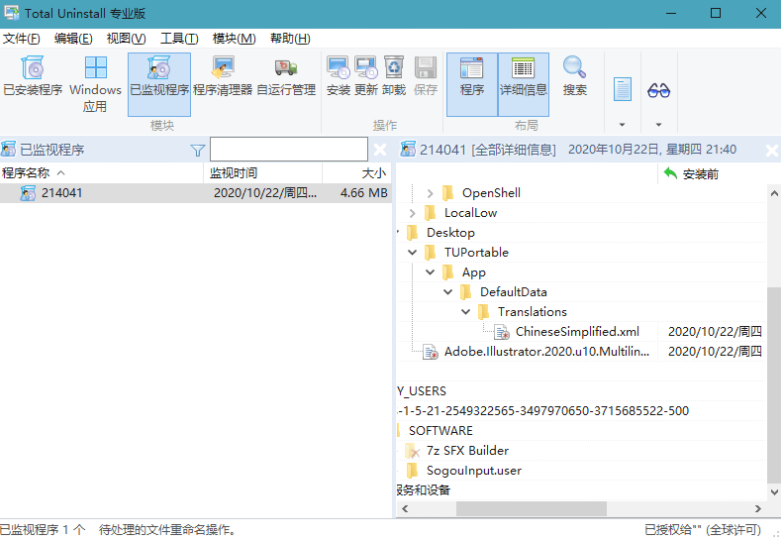Select the OpenShell folder item
The image size is (781, 539).
491,193
